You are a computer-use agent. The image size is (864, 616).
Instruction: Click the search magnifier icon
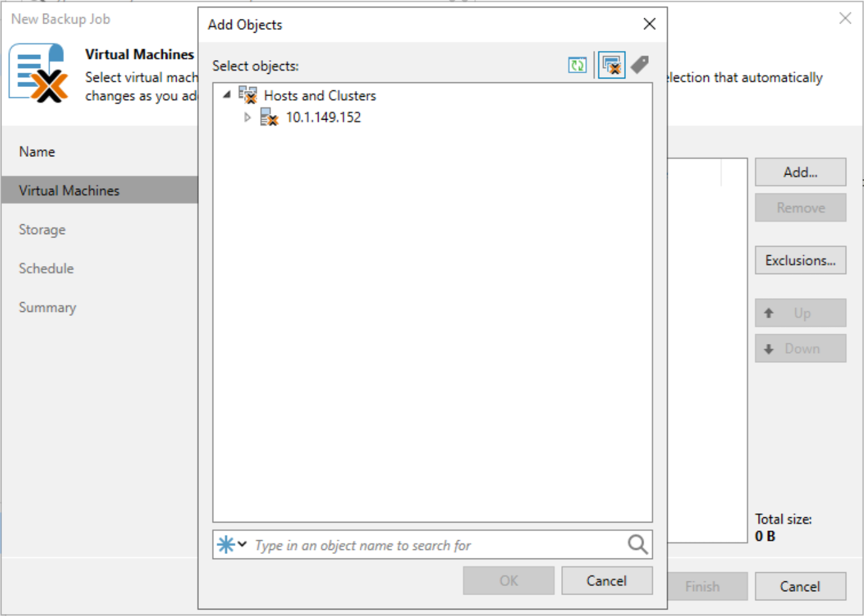tap(637, 544)
